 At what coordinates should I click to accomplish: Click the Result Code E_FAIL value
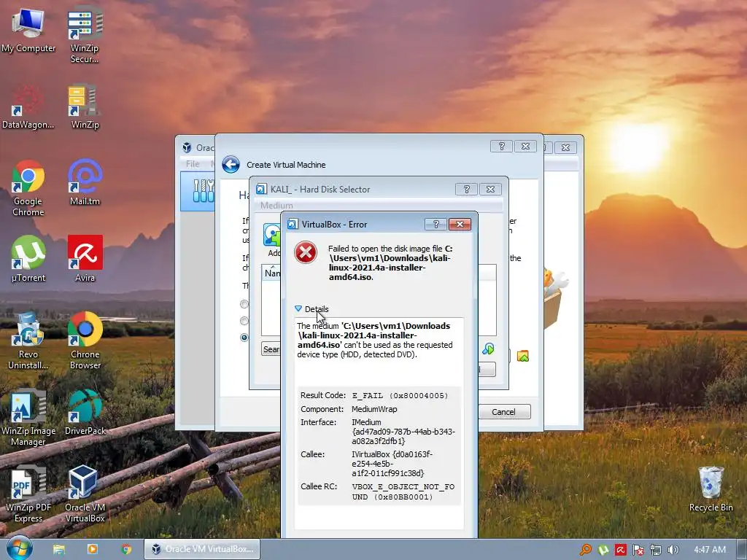pyautogui.click(x=400, y=396)
